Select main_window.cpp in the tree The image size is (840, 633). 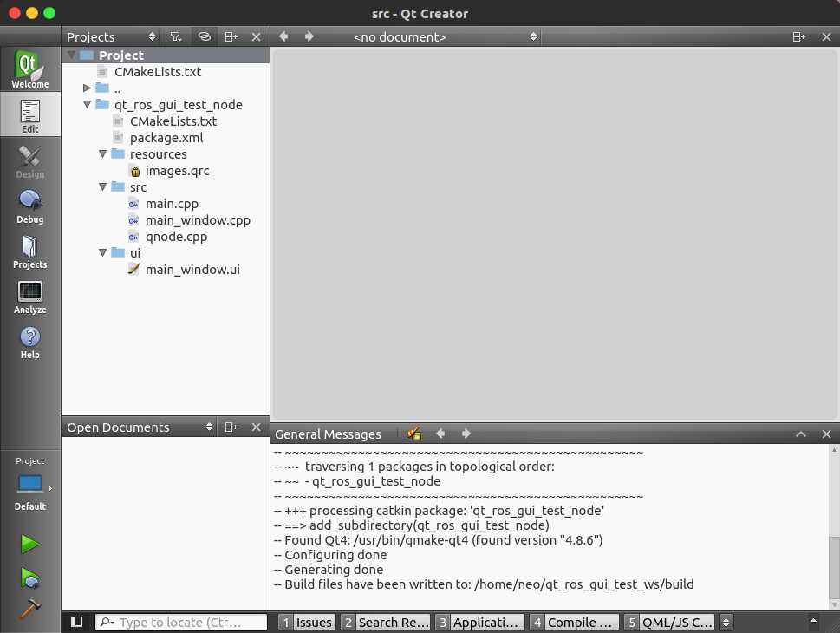[x=198, y=219]
